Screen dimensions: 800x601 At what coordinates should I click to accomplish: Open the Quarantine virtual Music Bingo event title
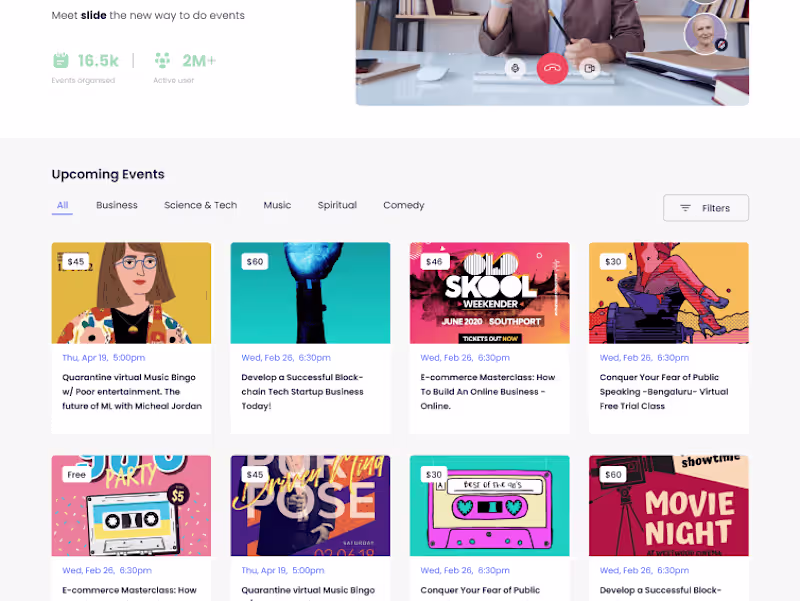point(132,391)
